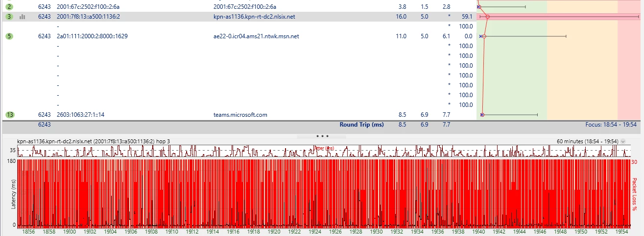
Task: Click the Focus: 18:54 - 19:54 label
Action: [611, 125]
